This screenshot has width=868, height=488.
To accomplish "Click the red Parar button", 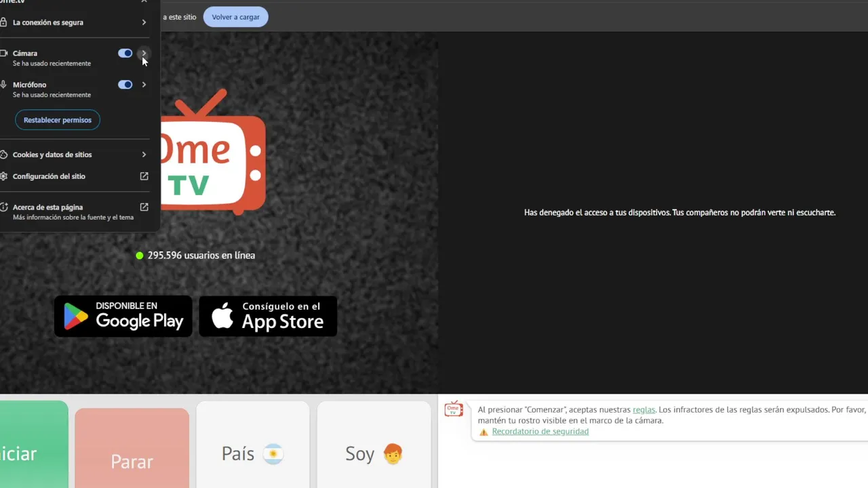I will (132, 448).
